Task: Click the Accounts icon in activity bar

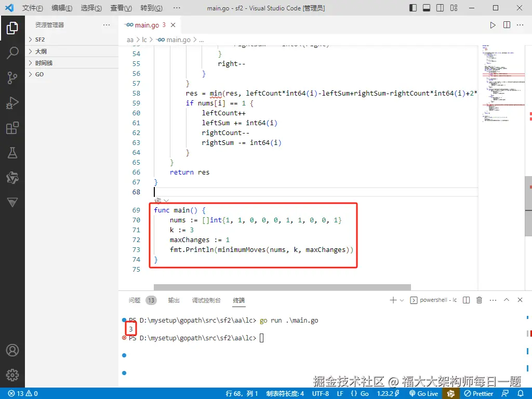Action: point(12,350)
